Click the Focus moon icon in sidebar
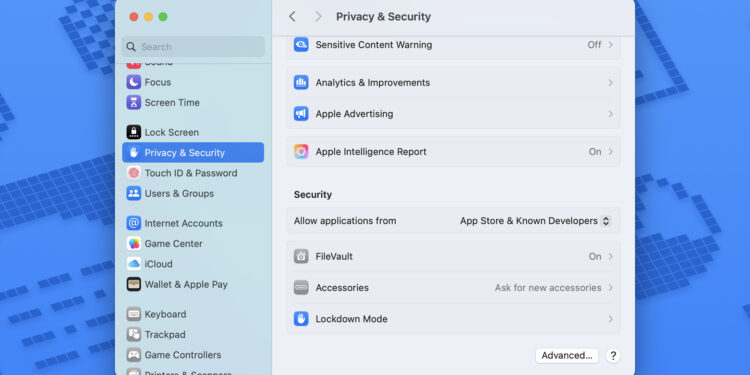The height and width of the screenshot is (375, 750). click(x=133, y=82)
